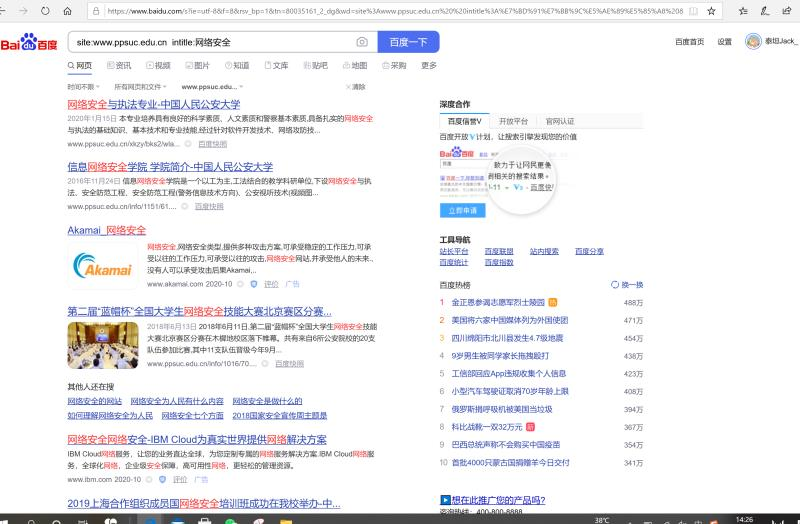Screen dimensions: 800x524
Task: Select the 开放平台 tab
Action: (513, 121)
